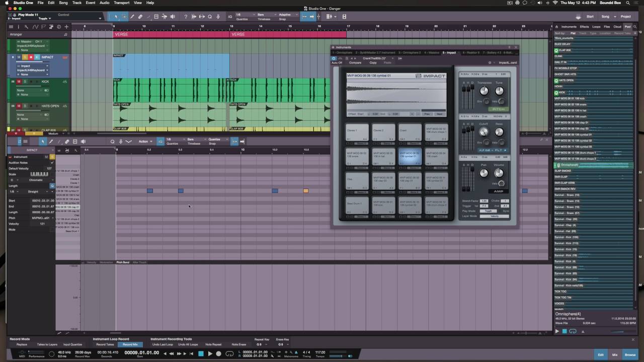Trigger the Claves 1 pad
The image size is (644, 362).
(x=357, y=132)
